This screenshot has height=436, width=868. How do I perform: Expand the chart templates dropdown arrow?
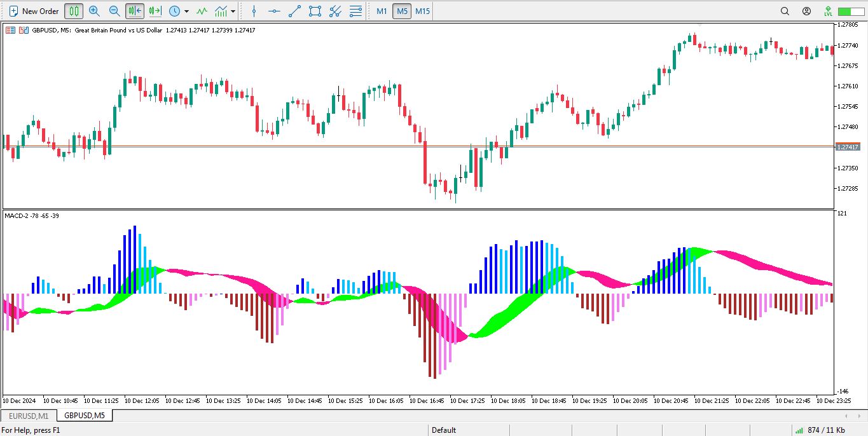233,11
